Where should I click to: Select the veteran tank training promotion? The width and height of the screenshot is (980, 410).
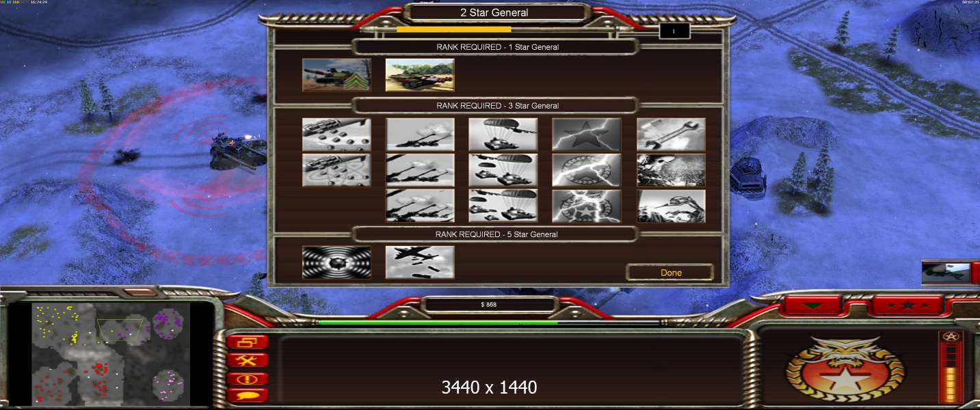pos(336,75)
